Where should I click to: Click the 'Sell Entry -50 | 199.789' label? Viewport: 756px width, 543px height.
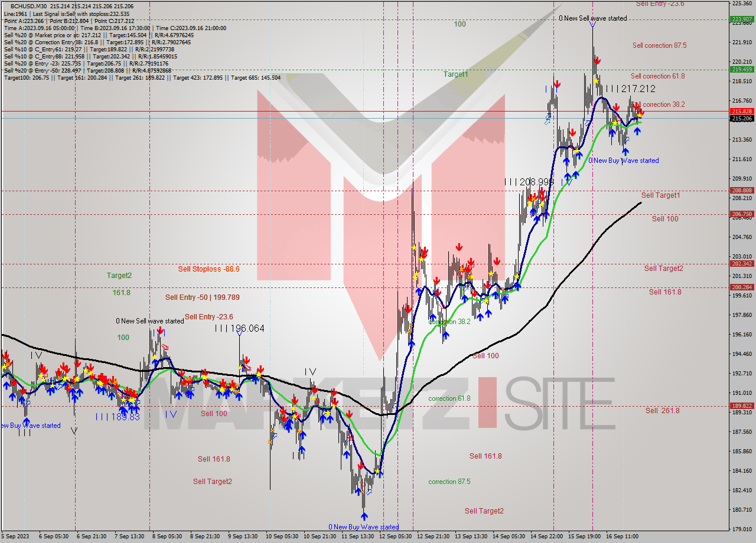pyautogui.click(x=203, y=297)
